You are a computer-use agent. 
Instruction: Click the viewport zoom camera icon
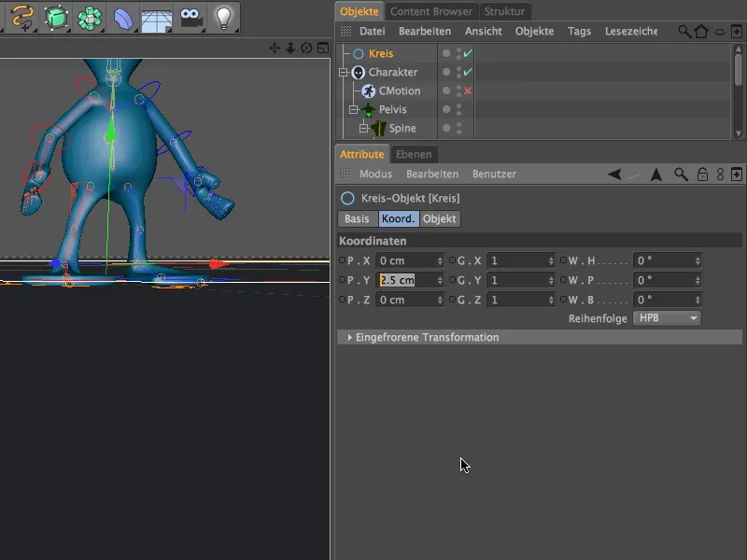pyautogui.click(x=290, y=48)
